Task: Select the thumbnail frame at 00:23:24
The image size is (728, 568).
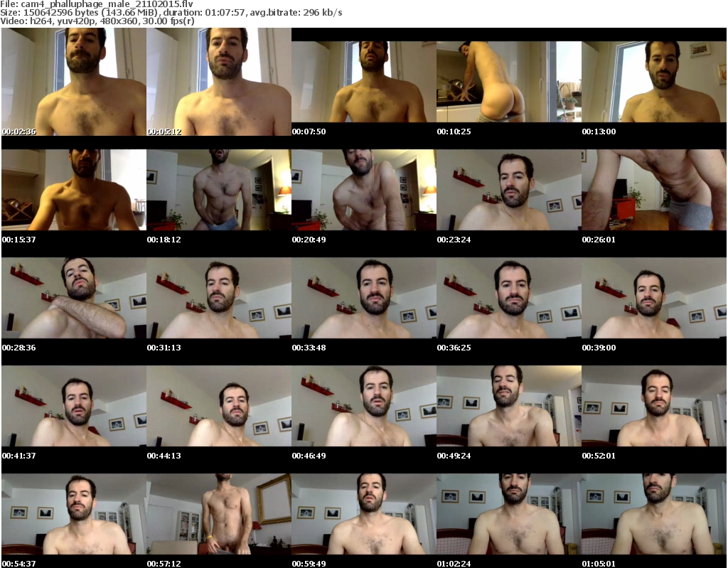Action: tap(509, 190)
